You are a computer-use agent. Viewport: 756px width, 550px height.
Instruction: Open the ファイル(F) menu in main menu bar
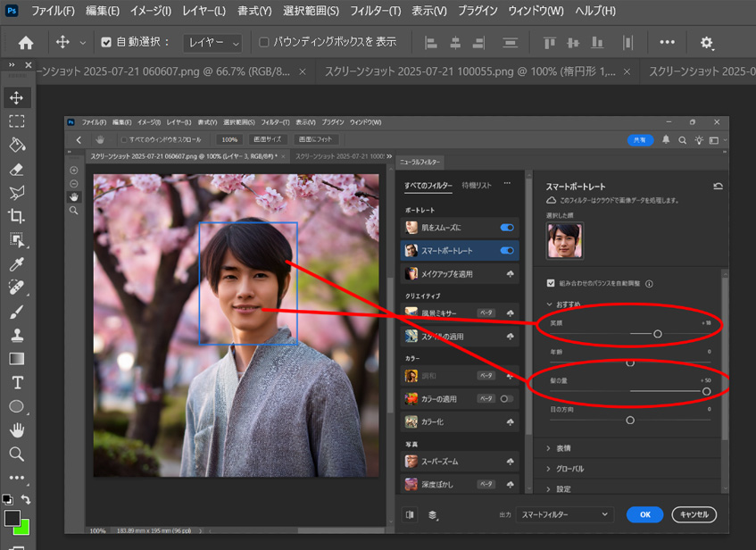point(53,11)
